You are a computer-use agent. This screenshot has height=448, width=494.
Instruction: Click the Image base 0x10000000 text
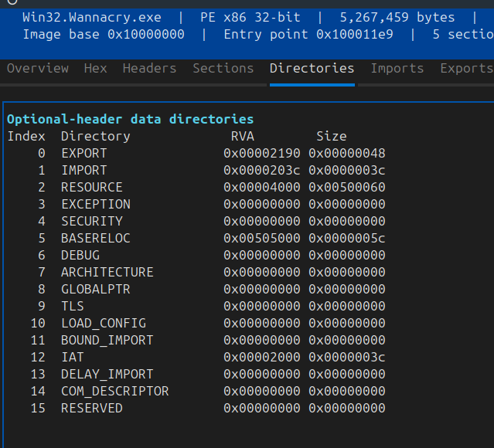click(x=104, y=34)
